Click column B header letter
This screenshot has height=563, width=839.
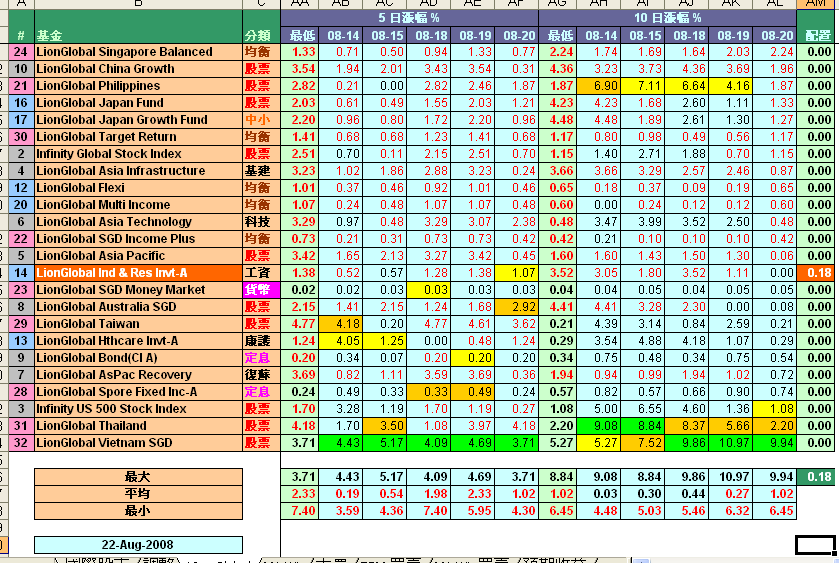point(137,5)
